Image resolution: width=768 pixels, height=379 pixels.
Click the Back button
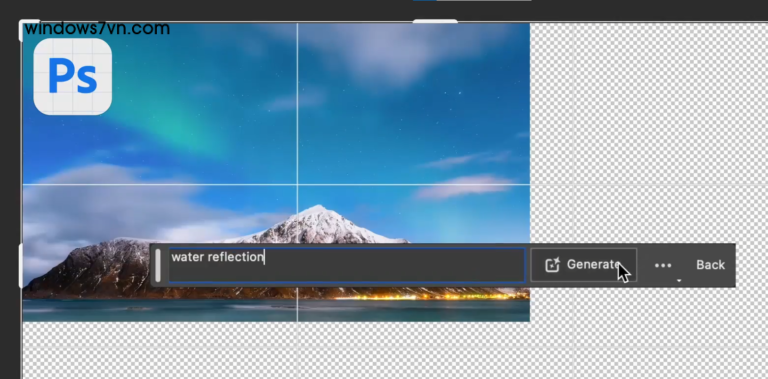coord(710,265)
